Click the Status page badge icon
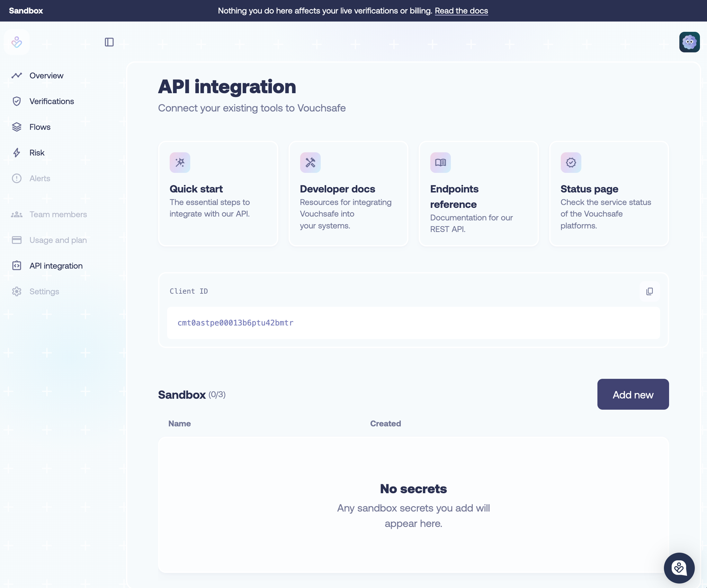707x588 pixels. 571,163
